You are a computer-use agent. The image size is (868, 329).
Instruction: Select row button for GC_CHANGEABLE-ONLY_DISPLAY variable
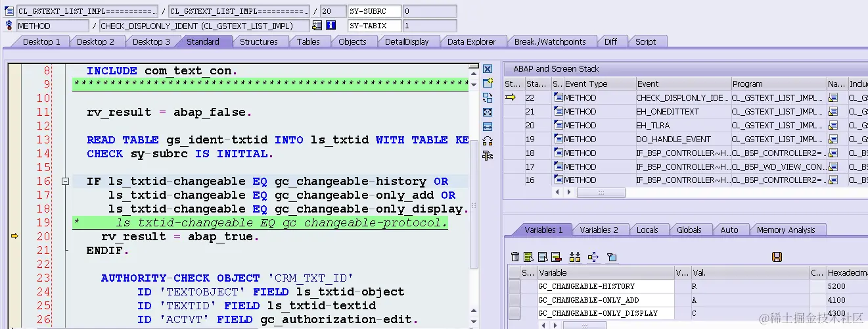(514, 313)
